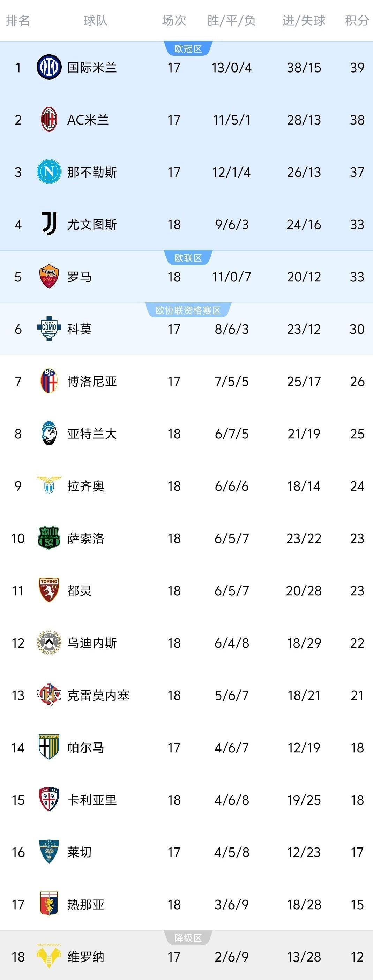This screenshot has height=980, width=373.
Task: Select the Napoli blue N badge
Action: pyautogui.click(x=49, y=172)
